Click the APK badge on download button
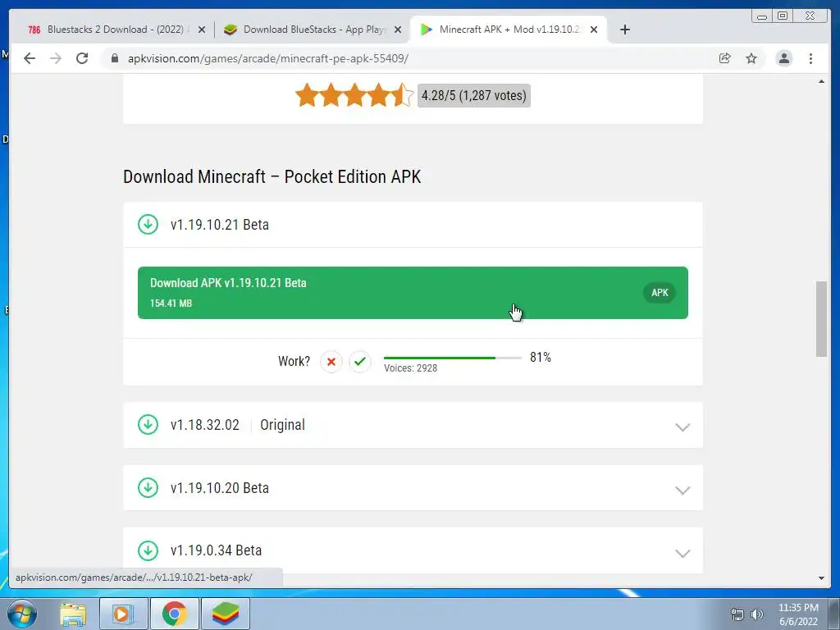The height and width of the screenshot is (630, 840). pyautogui.click(x=660, y=293)
